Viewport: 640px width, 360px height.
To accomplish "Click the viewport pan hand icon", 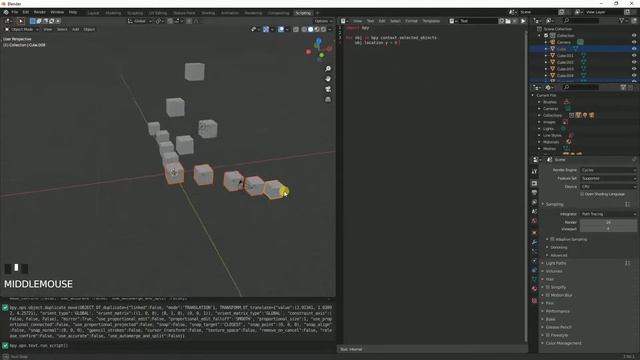I will coord(328,79).
